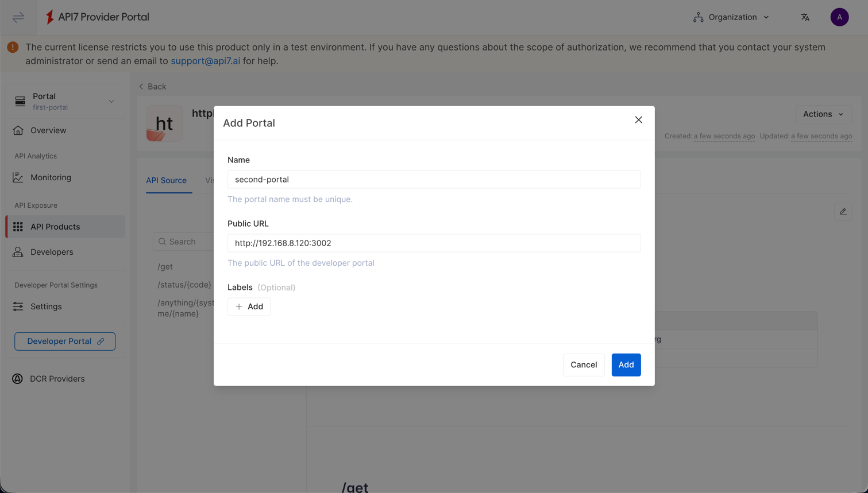Open the user avatar menu
Image resolution: width=868 pixels, height=493 pixels.
click(839, 17)
